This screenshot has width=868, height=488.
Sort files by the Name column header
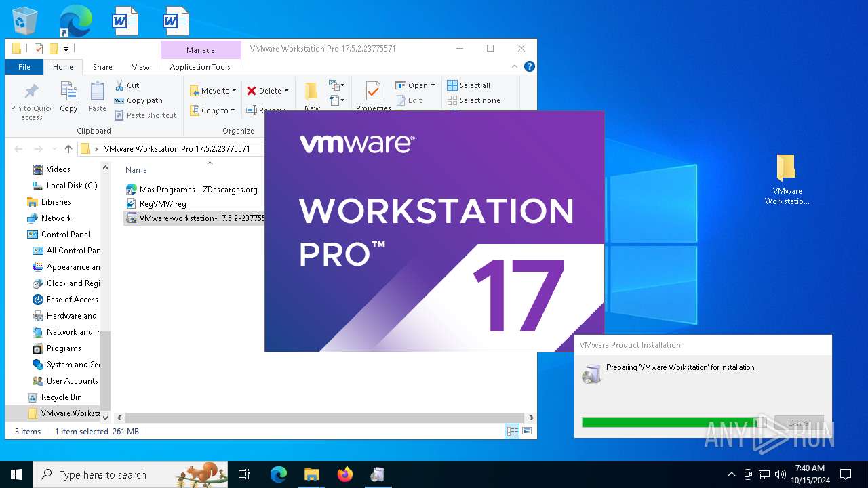[x=136, y=170]
